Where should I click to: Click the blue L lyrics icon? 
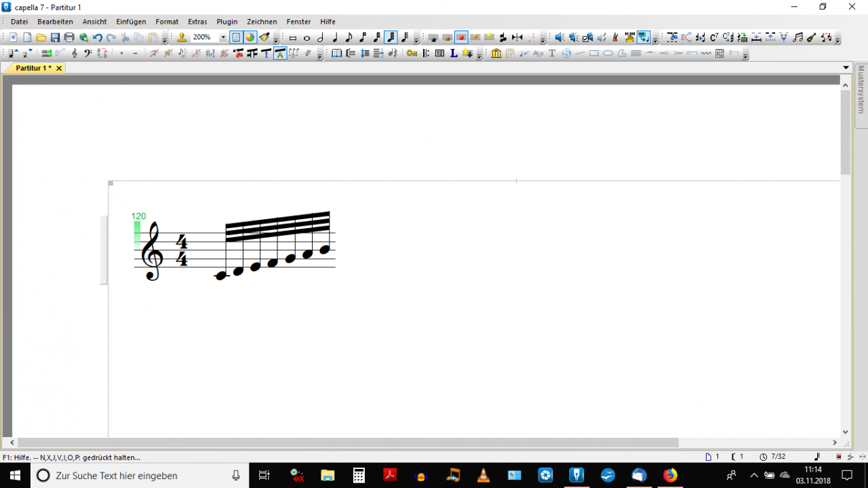tap(454, 53)
